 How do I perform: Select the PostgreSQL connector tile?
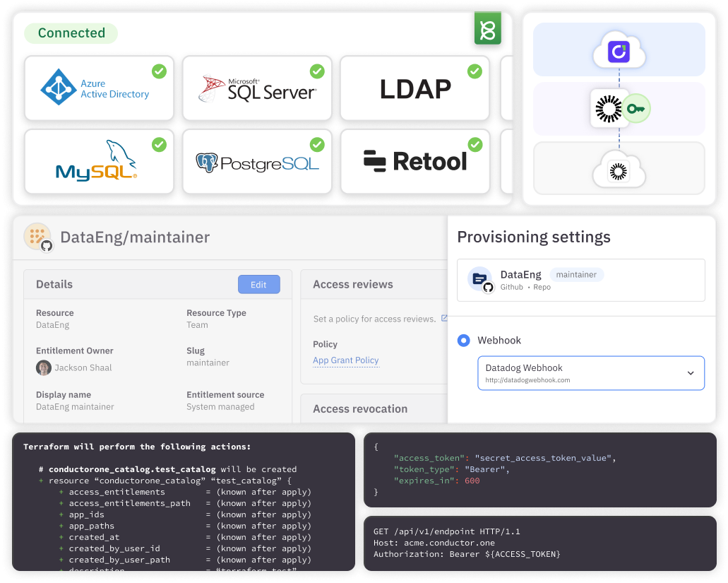(257, 162)
